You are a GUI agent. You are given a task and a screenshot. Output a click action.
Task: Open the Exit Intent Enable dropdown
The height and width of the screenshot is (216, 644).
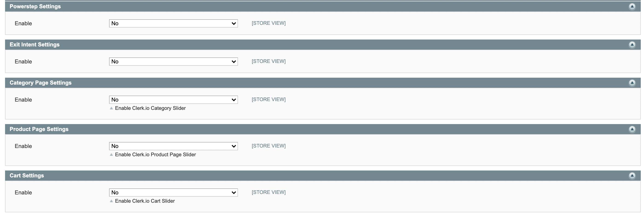(173, 62)
